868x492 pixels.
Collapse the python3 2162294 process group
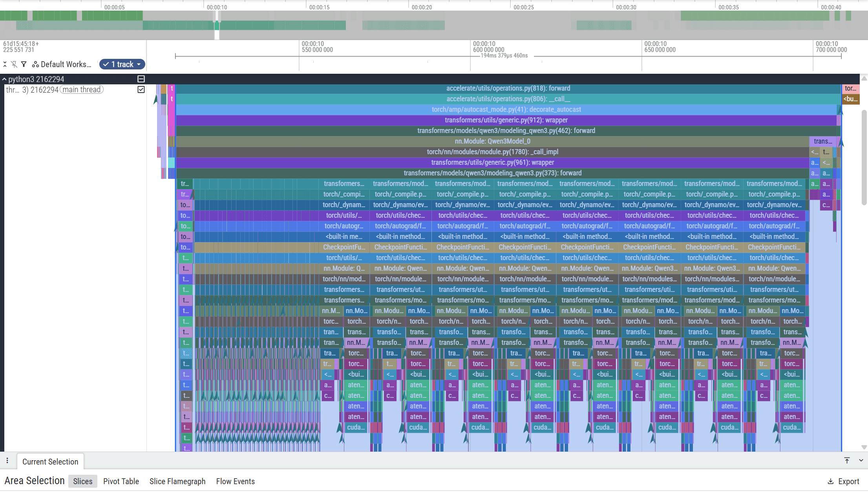coord(5,79)
